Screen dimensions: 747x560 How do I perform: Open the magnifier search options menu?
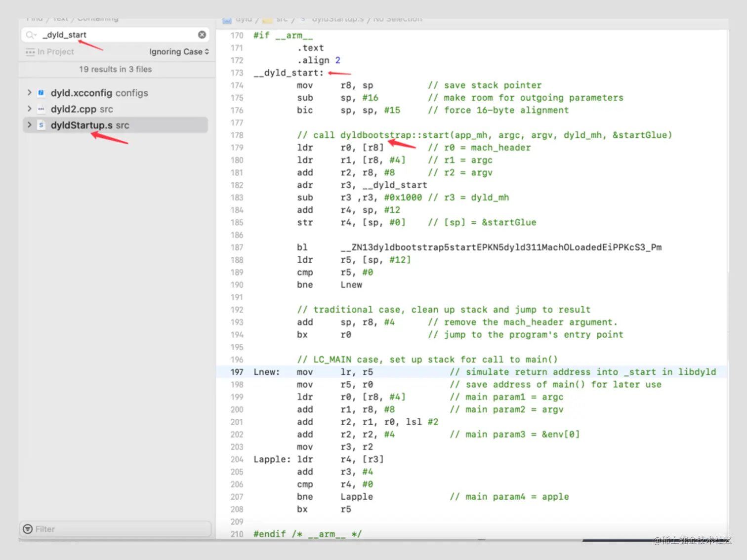coord(31,35)
